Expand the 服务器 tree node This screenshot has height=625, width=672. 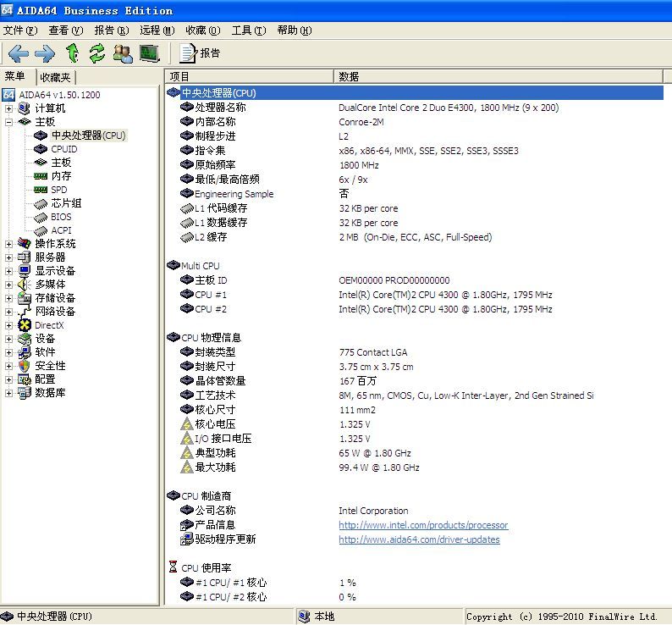click(8, 257)
